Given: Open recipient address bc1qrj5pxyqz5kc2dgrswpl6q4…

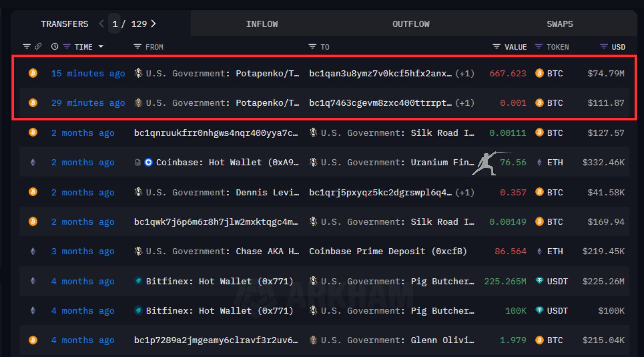Looking at the screenshot, I should (x=380, y=192).
